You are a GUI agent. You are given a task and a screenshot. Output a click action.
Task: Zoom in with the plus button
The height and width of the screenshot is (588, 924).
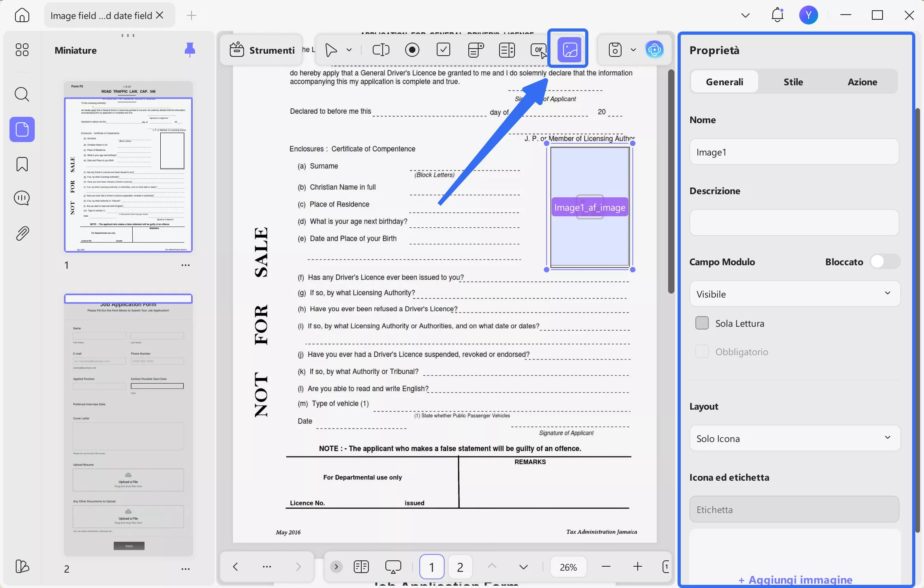pos(637,567)
